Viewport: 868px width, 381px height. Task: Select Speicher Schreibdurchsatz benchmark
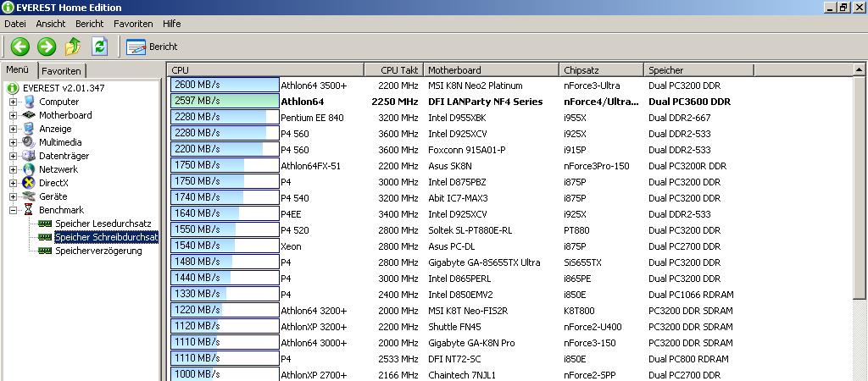pyautogui.click(x=106, y=237)
